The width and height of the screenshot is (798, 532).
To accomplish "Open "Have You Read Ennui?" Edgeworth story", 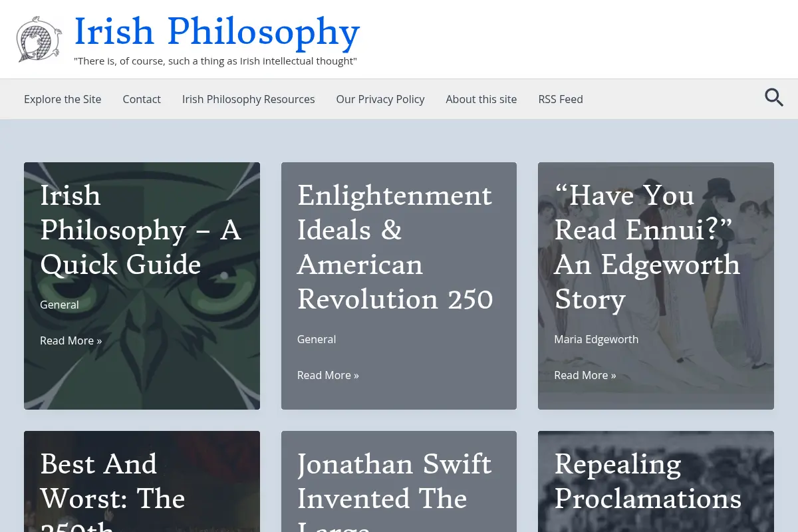I will tap(647, 247).
